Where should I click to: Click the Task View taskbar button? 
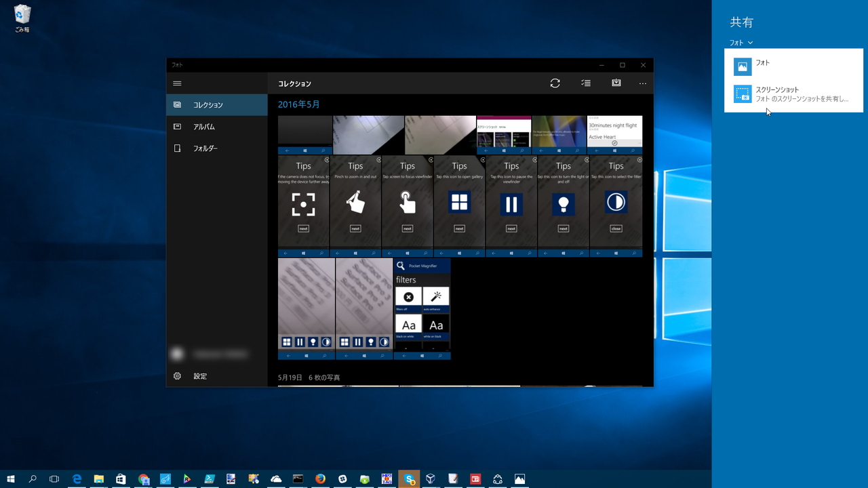(x=54, y=479)
